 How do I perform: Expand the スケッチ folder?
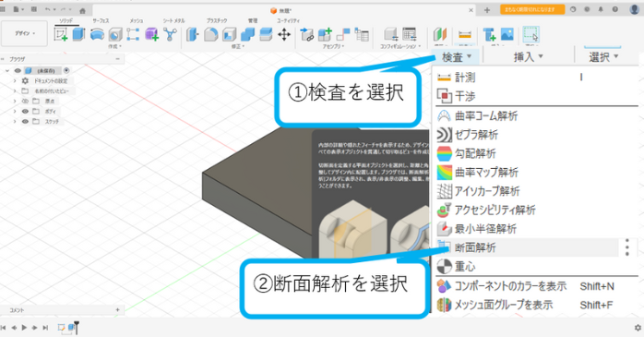tap(15, 122)
